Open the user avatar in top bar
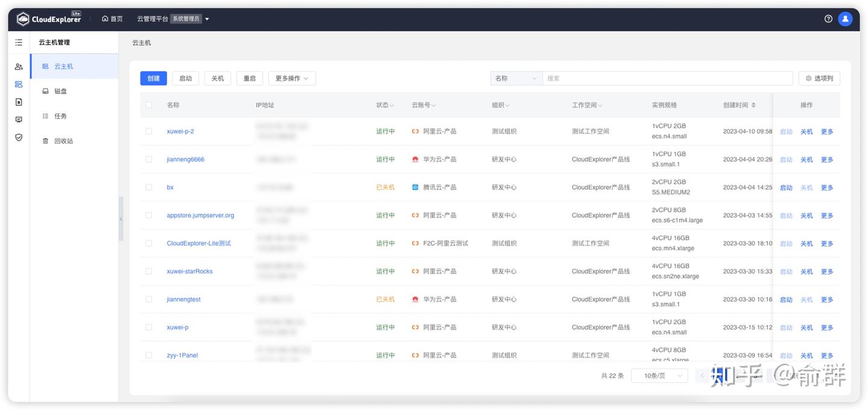This screenshot has width=868, height=410. click(x=844, y=18)
